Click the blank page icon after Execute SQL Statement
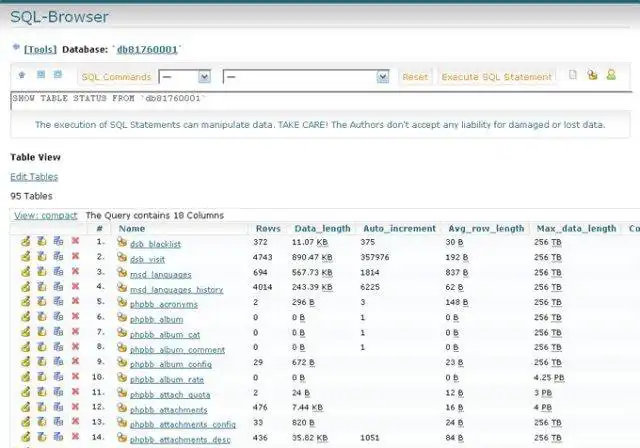Viewport: 640px width, 448px height. pos(573,75)
